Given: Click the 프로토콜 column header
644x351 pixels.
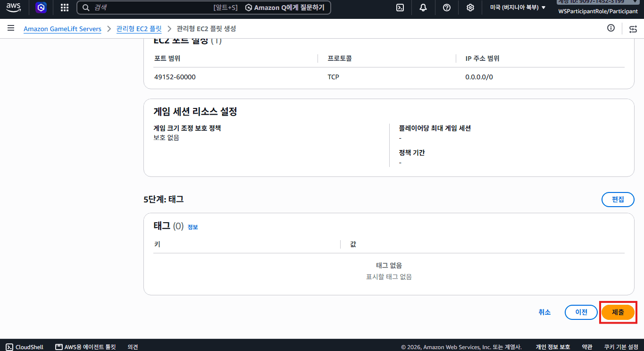Looking at the screenshot, I should pos(340,58).
